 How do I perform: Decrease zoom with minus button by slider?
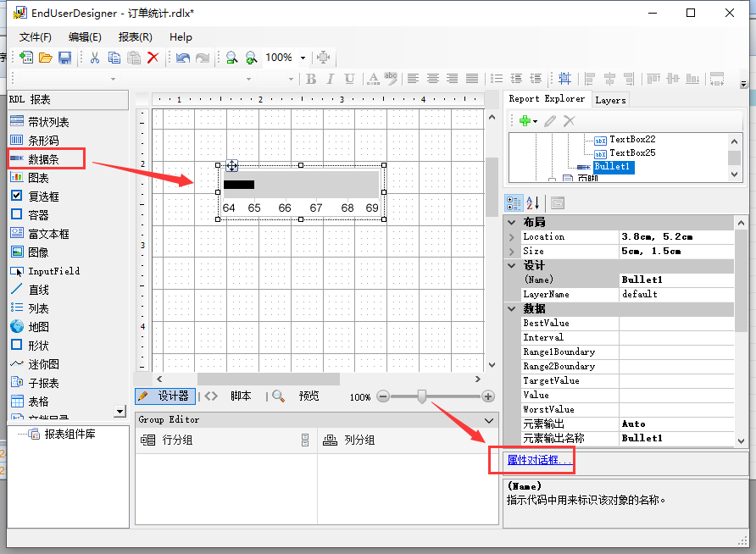click(x=383, y=396)
